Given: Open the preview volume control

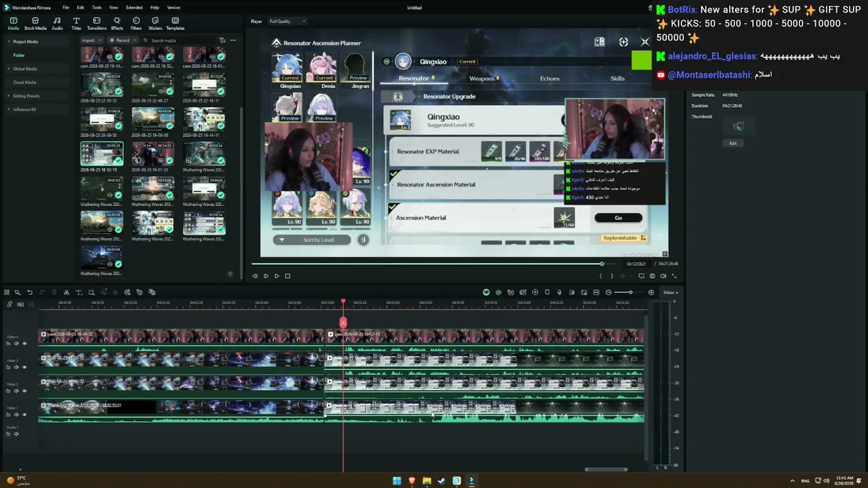Looking at the screenshot, I should click(663, 276).
